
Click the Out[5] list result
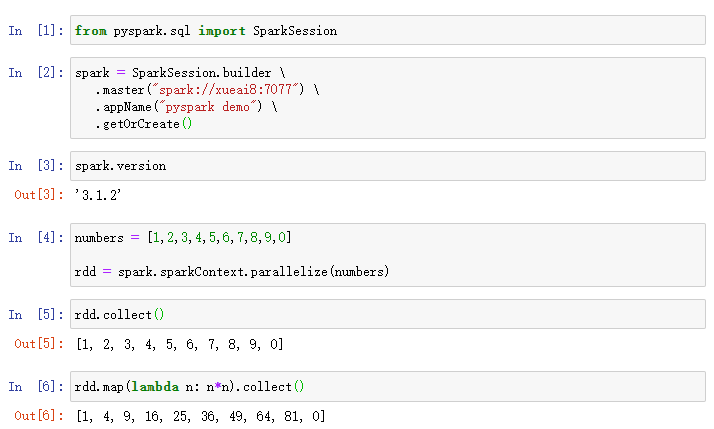[179, 344]
